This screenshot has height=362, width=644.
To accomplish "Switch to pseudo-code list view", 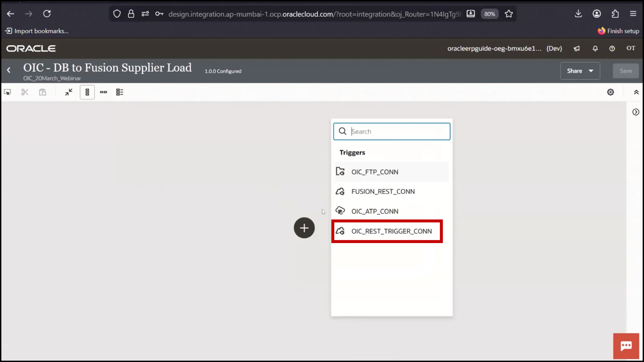I will tap(120, 92).
